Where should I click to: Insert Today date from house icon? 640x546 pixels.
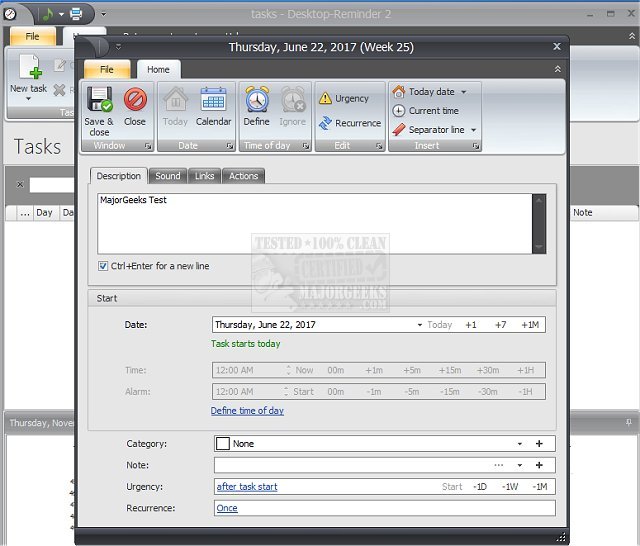(399, 92)
